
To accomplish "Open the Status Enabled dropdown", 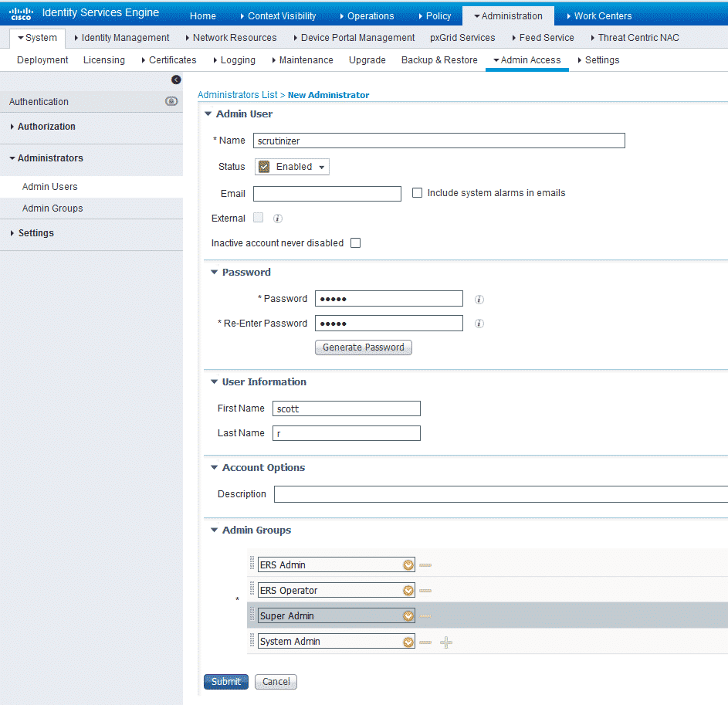I will (x=292, y=167).
